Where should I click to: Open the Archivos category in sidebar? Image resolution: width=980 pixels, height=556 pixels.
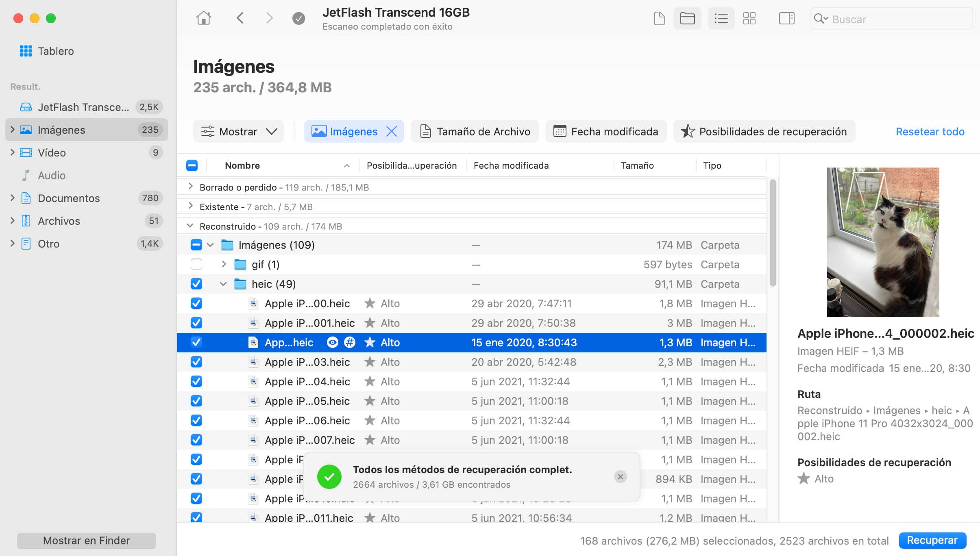pos(87,221)
